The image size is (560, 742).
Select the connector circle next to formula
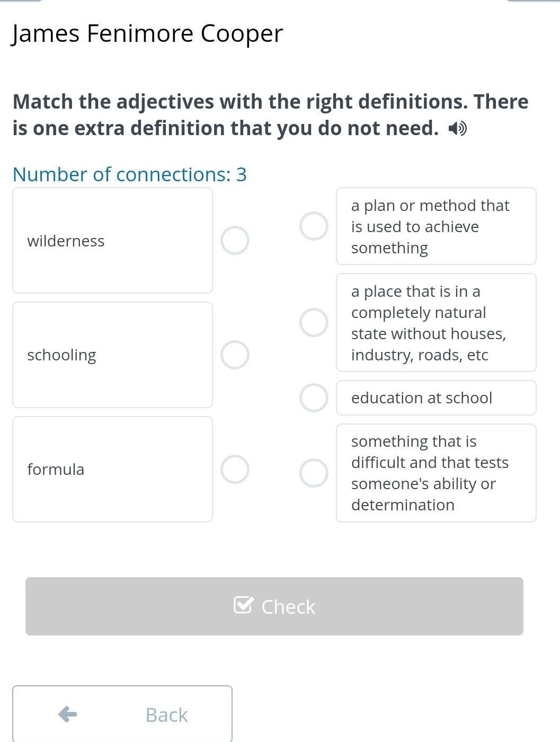235,469
